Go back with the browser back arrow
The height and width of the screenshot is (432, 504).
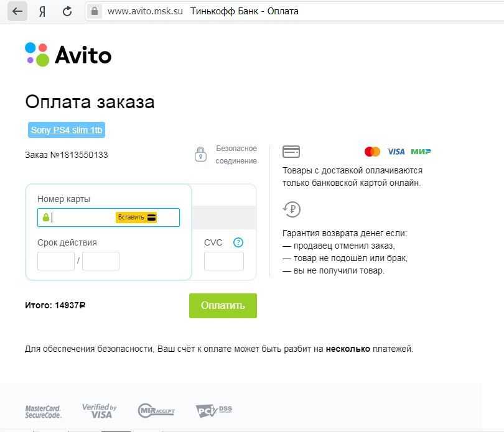coord(17,12)
